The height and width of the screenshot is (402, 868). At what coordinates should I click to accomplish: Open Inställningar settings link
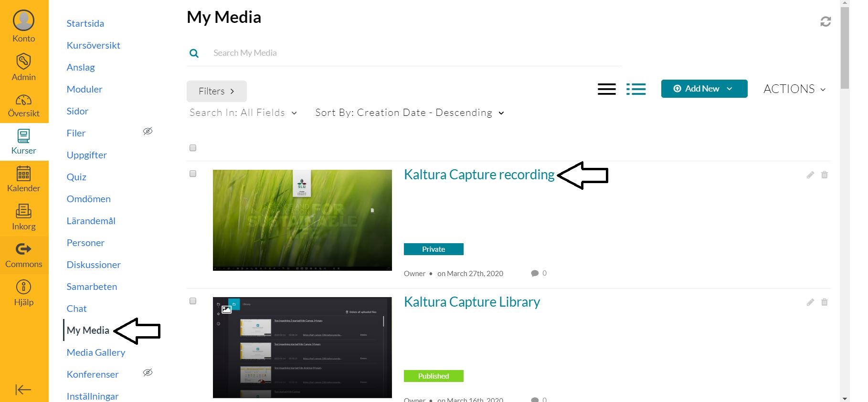[x=93, y=396]
